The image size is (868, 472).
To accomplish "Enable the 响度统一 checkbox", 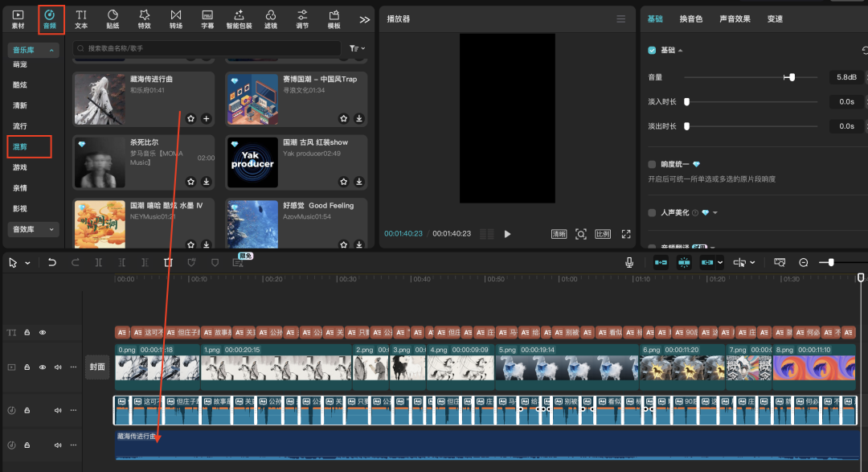I will pyautogui.click(x=653, y=164).
